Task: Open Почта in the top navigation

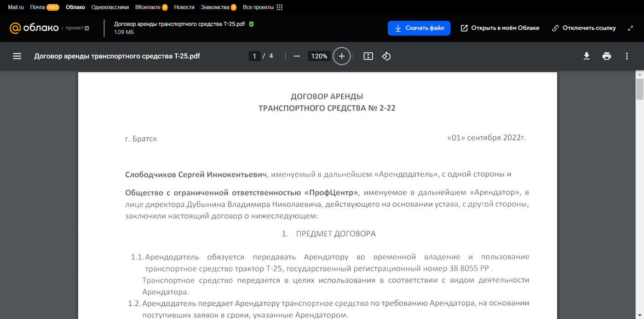Action: (x=37, y=7)
